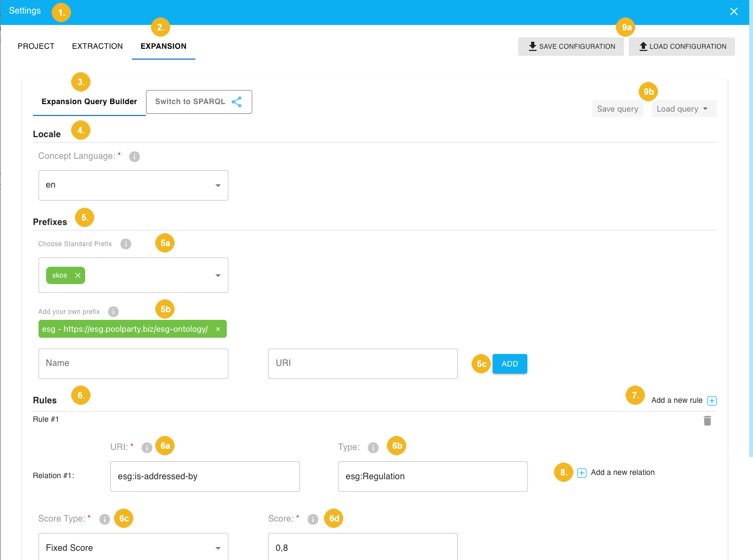This screenshot has width=753, height=560.
Task: Open the Concept Language dropdown
Action: point(133,185)
